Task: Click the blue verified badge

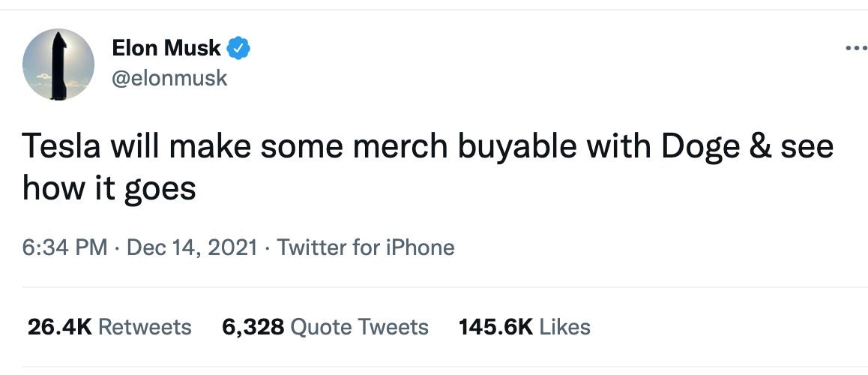Action: (x=239, y=49)
